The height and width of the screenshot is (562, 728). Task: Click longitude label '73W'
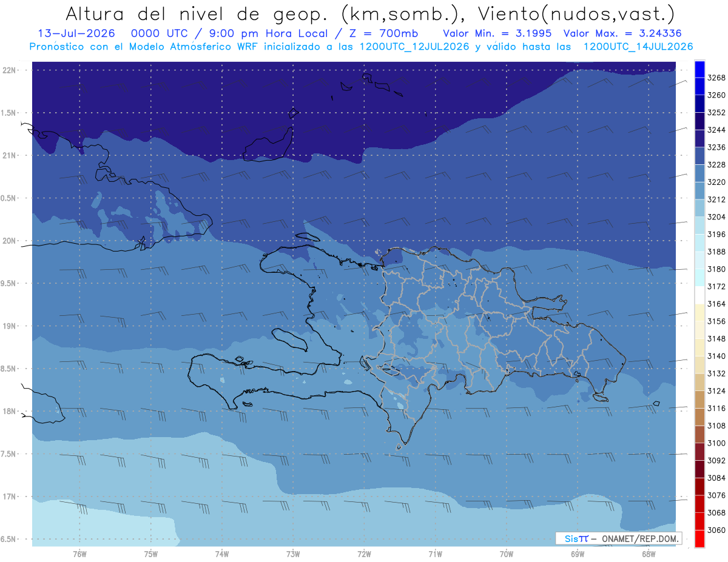pyautogui.click(x=293, y=554)
